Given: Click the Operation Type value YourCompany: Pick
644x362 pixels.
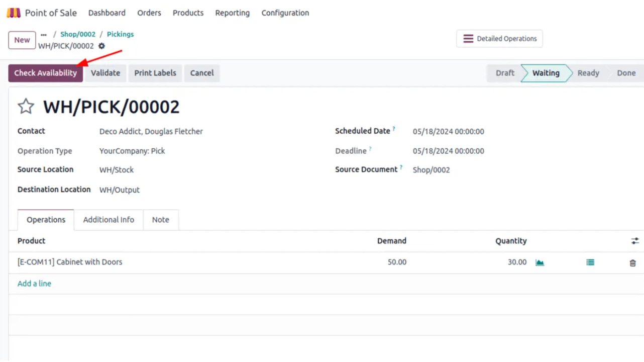Looking at the screenshot, I should 132,151.
